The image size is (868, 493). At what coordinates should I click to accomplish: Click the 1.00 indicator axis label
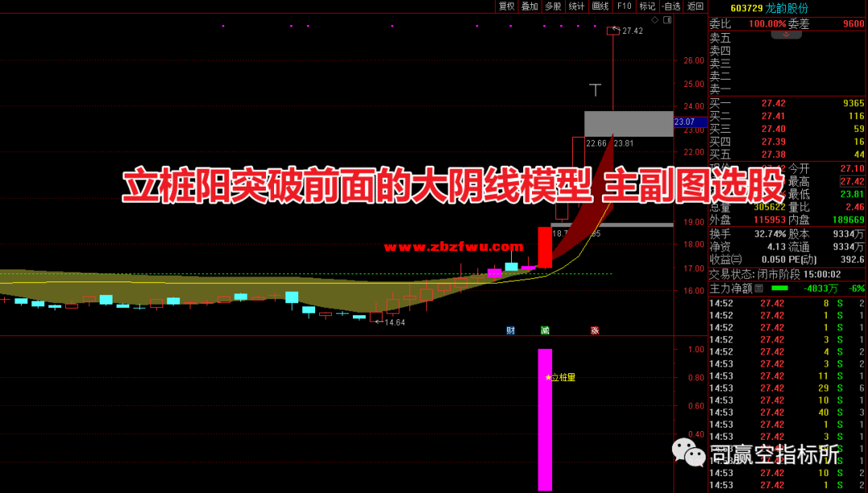coord(696,349)
